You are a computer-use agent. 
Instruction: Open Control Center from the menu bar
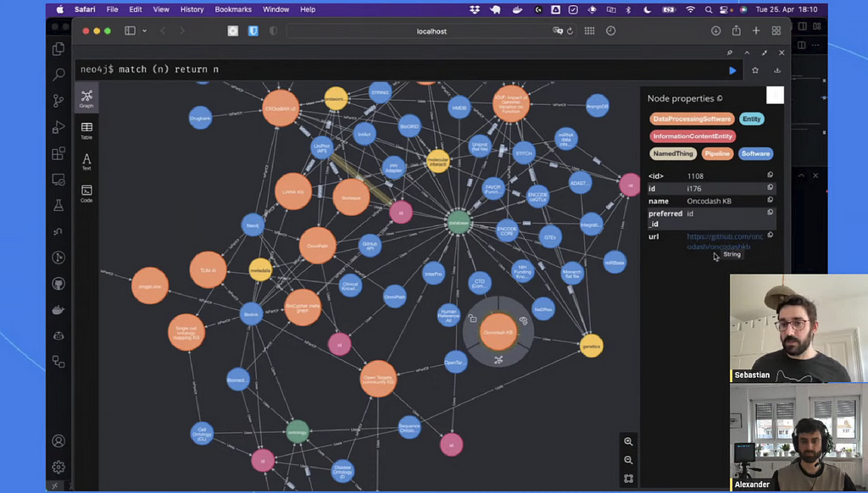pyautogui.click(x=726, y=9)
